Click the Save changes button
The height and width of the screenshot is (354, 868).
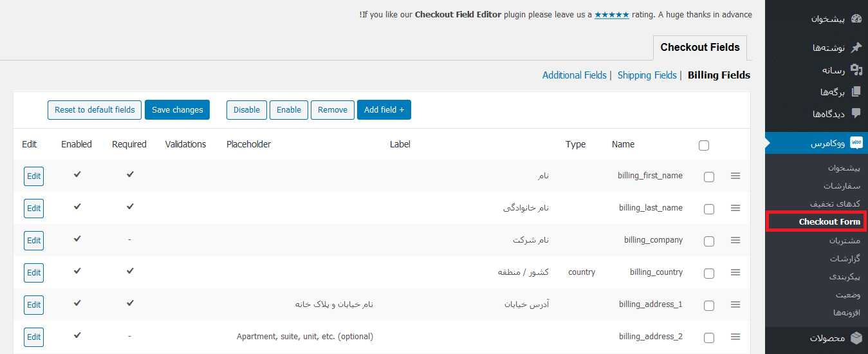pyautogui.click(x=178, y=110)
